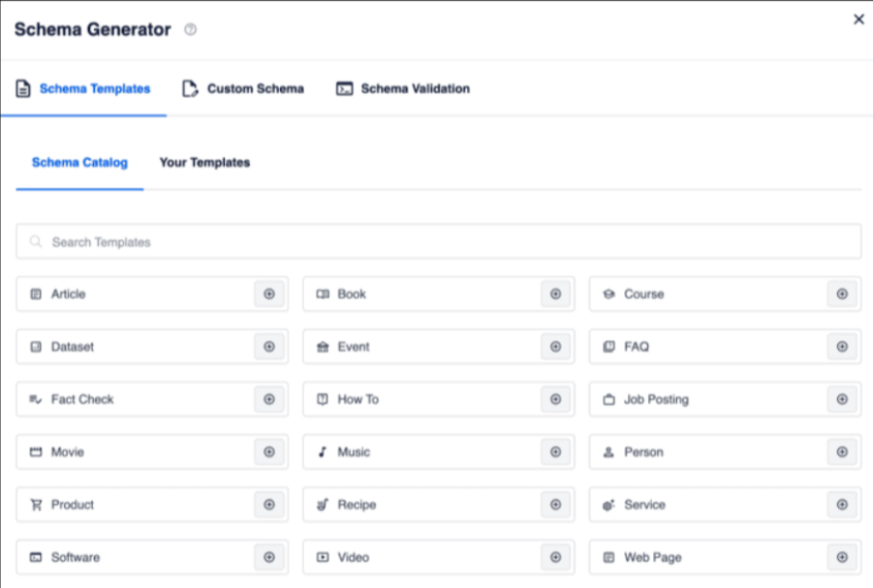Add the Service schema template
Image resolution: width=873 pixels, height=588 pixels.
[x=842, y=505]
